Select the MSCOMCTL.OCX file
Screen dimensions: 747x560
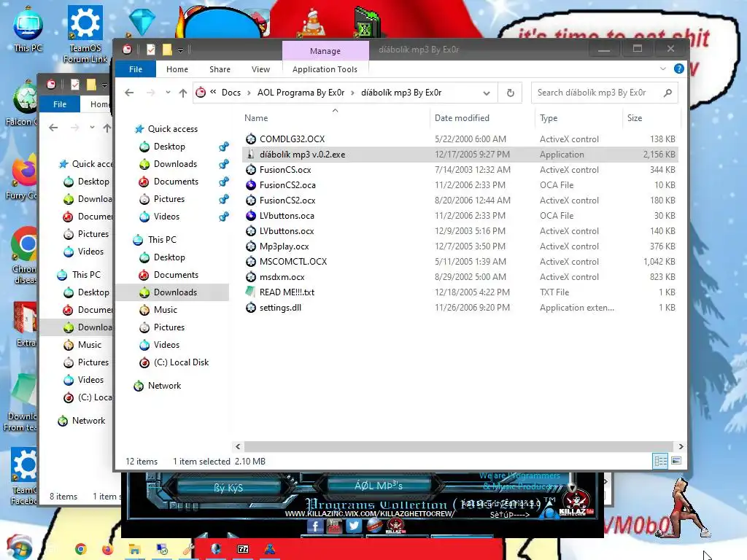(460, 262)
